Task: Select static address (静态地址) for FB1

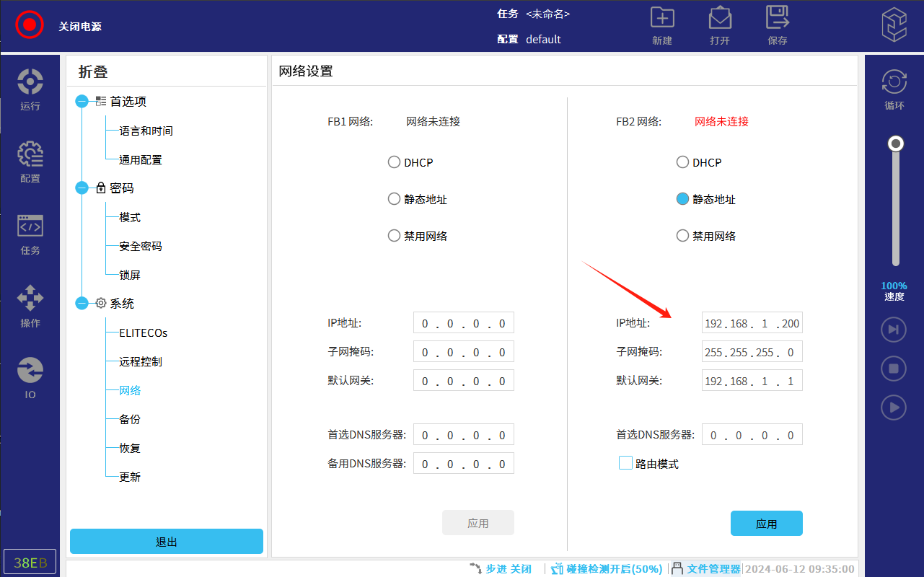Action: (x=394, y=199)
